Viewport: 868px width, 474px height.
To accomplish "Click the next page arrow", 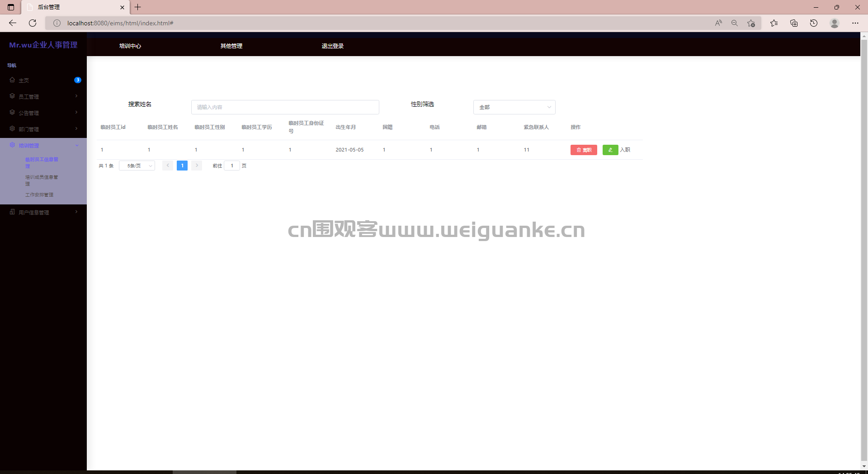I will (x=197, y=166).
